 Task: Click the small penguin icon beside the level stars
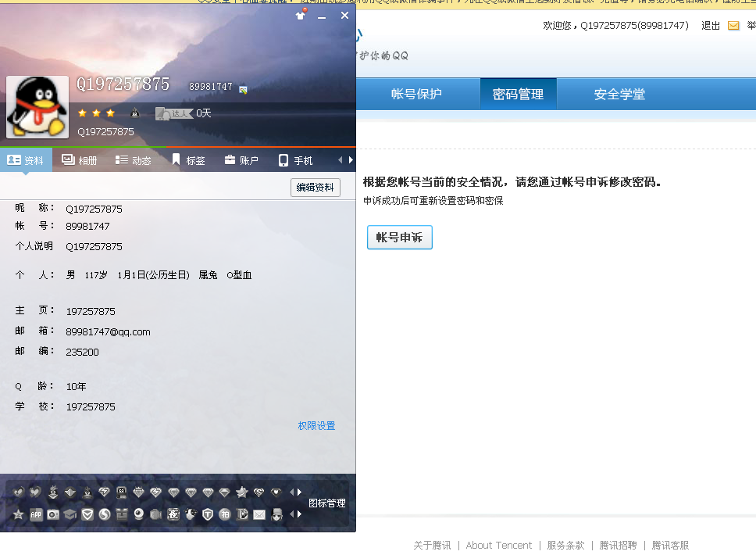135,113
